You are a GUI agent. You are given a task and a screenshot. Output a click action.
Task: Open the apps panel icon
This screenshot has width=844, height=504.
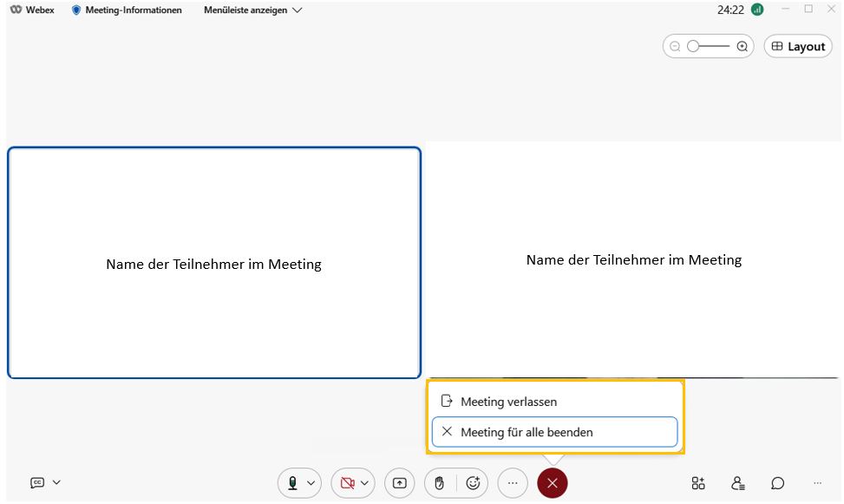pos(698,483)
